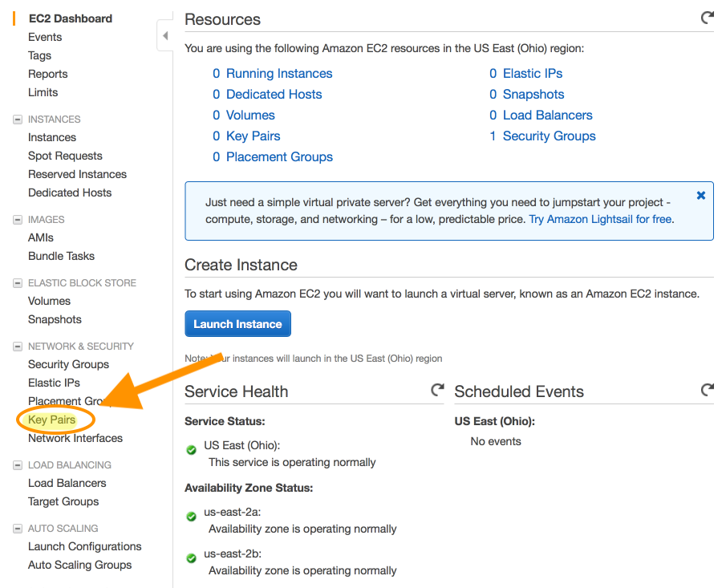
Task: Click us-east-2a status checkmark icon
Action: point(191,517)
